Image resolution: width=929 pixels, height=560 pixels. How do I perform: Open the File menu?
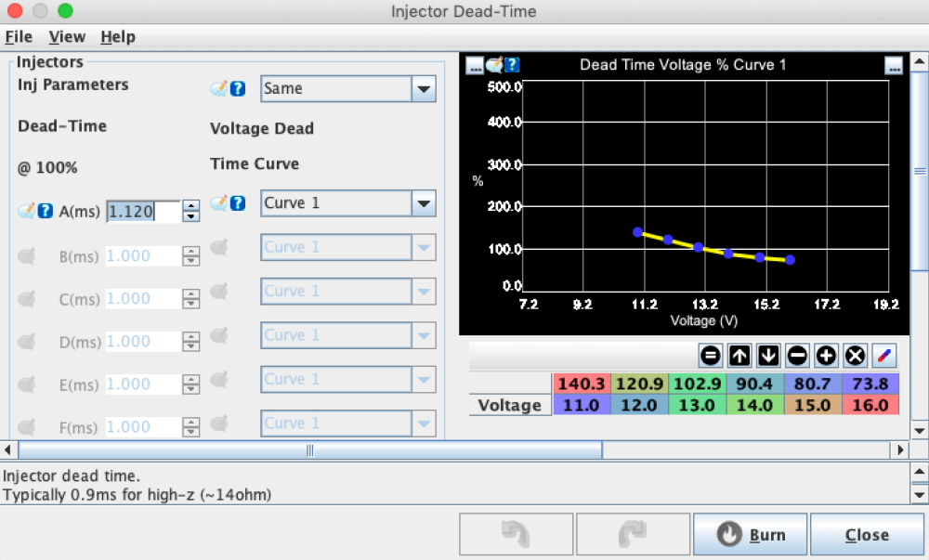19,37
